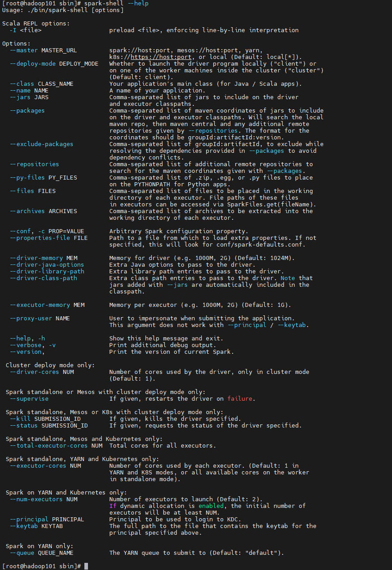This screenshot has height=570, width=392.
Task: Click the Cluster deploy mode only heading
Action: pos(50,365)
